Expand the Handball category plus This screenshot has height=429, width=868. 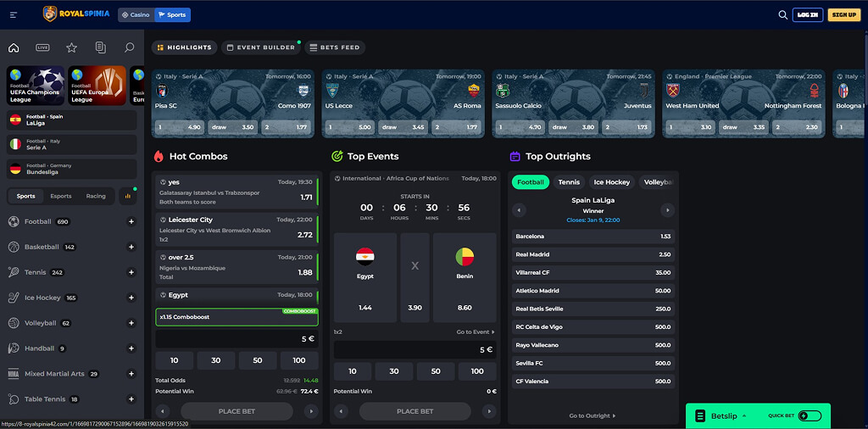coord(131,348)
